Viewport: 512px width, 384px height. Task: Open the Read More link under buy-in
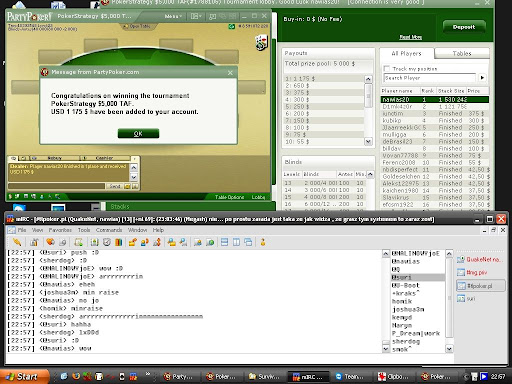[411, 37]
